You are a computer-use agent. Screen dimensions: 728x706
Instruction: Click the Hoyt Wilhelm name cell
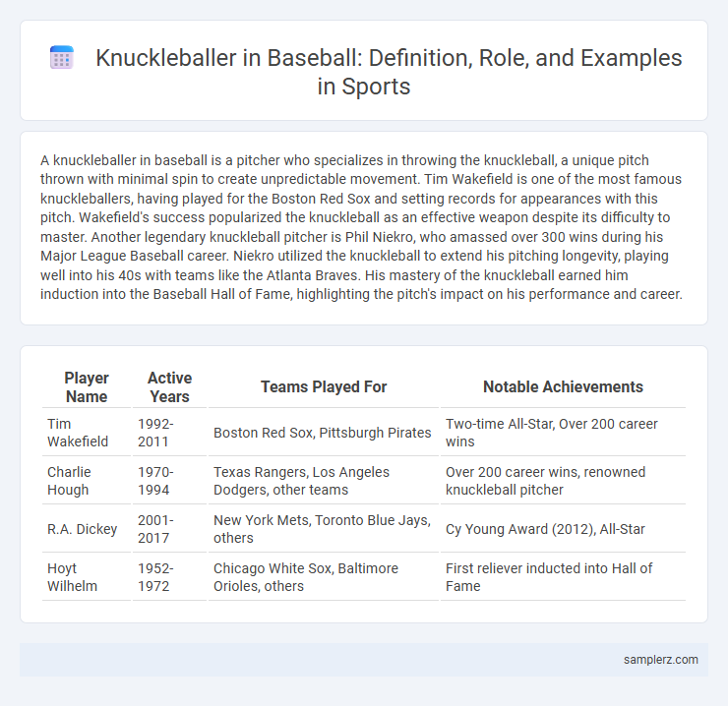coord(87,577)
